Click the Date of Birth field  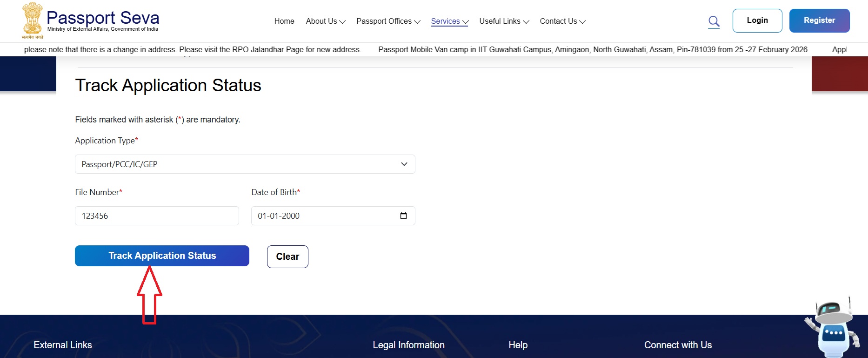click(326, 216)
